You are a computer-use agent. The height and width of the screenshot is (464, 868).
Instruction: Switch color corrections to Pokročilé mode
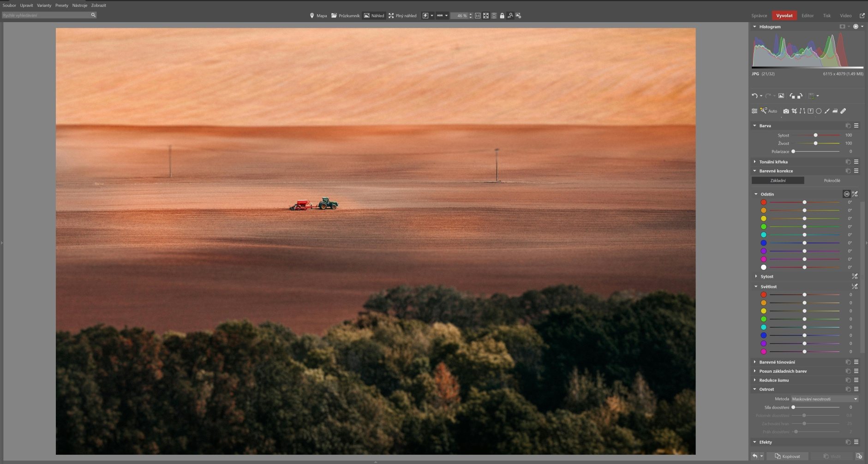click(x=832, y=181)
